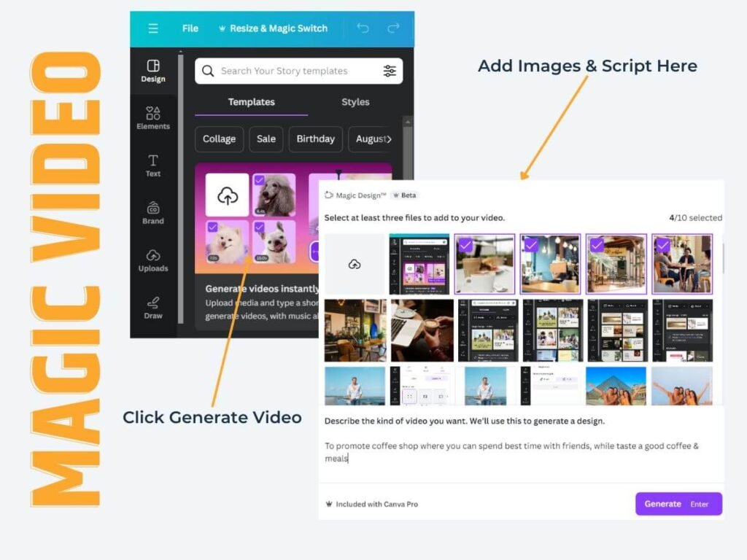The width and height of the screenshot is (747, 560).
Task: Open the File menu
Action: click(190, 28)
